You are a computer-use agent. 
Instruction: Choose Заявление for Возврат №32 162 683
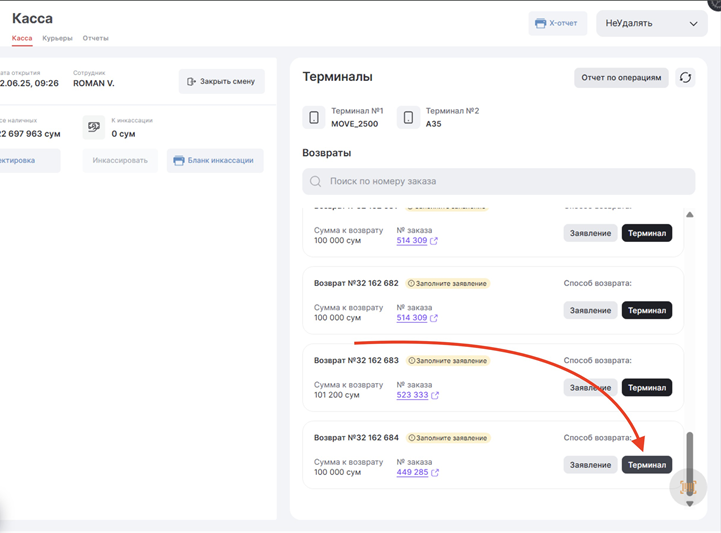tap(590, 388)
